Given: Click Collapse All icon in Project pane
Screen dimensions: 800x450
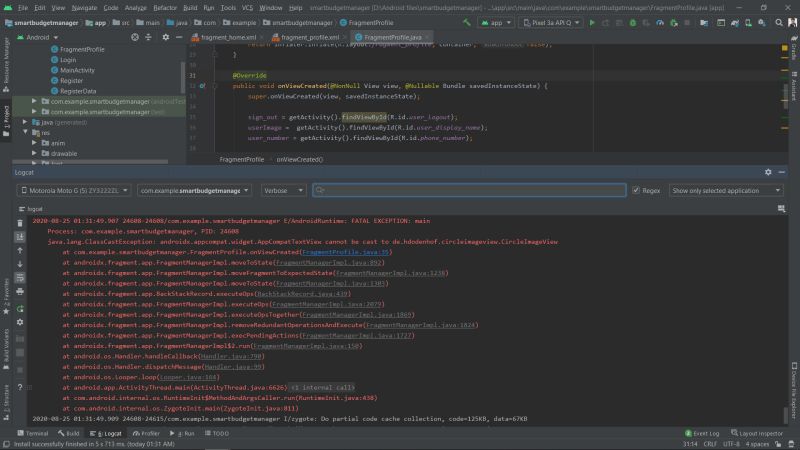Looking at the screenshot, I should pos(148,37).
